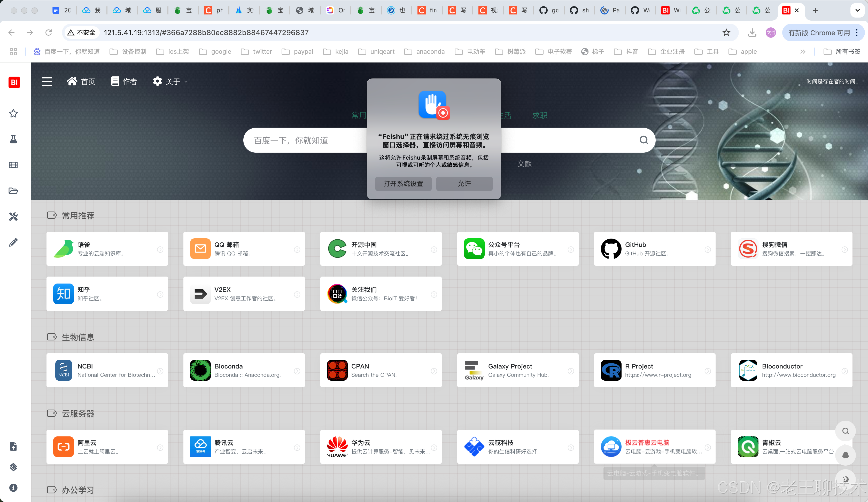868x502 pixels.
Task: Go back in browser history
Action: click(x=11, y=32)
